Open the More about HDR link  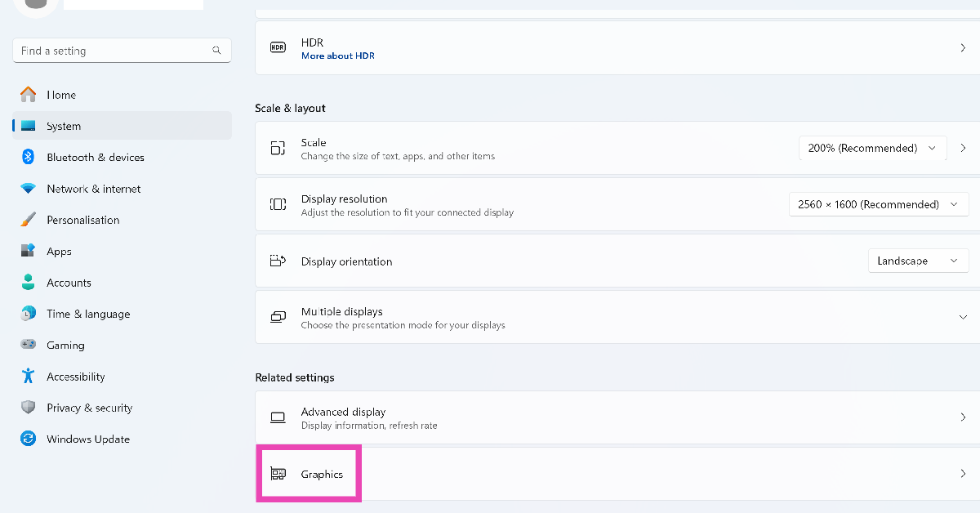pos(337,56)
